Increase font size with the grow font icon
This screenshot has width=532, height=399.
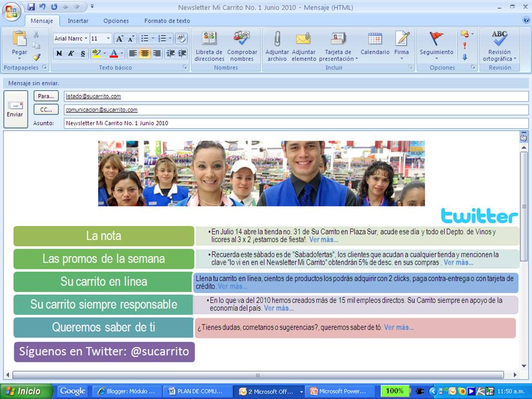(x=120, y=39)
